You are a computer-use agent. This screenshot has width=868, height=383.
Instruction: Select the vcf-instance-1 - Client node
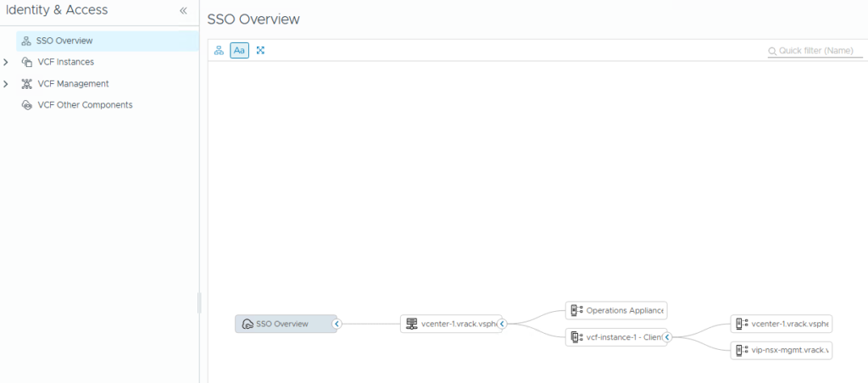(x=615, y=337)
